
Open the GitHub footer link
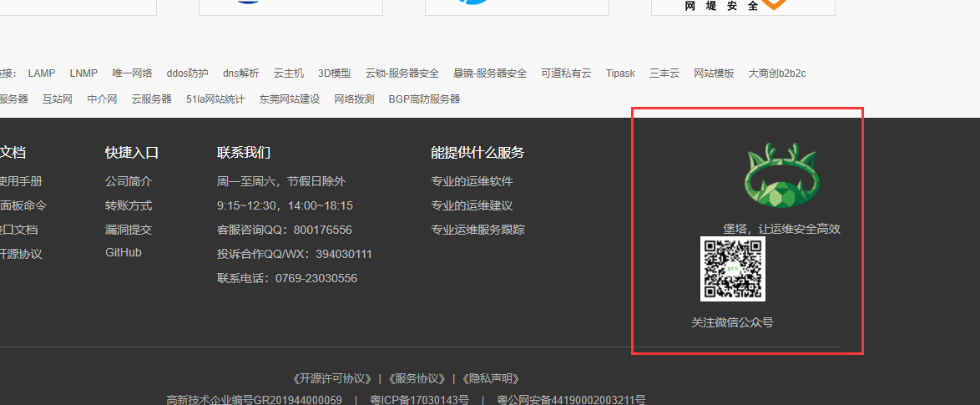click(124, 252)
